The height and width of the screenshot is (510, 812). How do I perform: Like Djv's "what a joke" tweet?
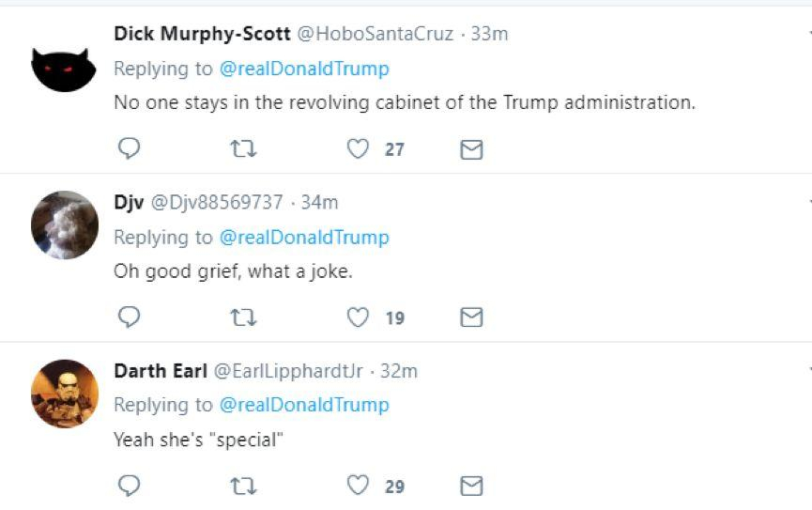359,317
